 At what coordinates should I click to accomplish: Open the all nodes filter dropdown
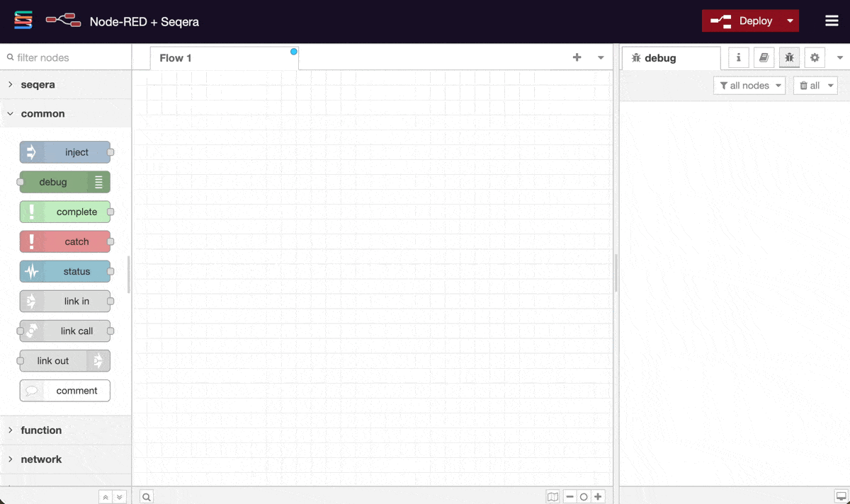(x=749, y=86)
